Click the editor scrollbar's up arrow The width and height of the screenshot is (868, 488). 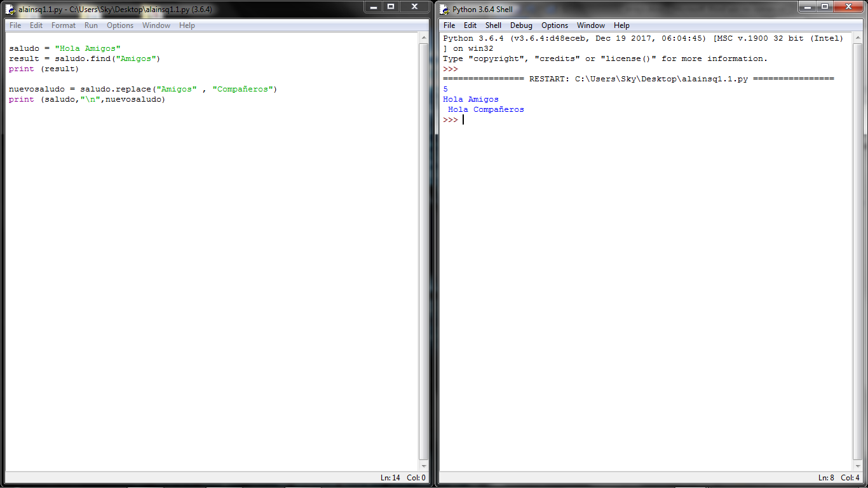[x=424, y=37]
